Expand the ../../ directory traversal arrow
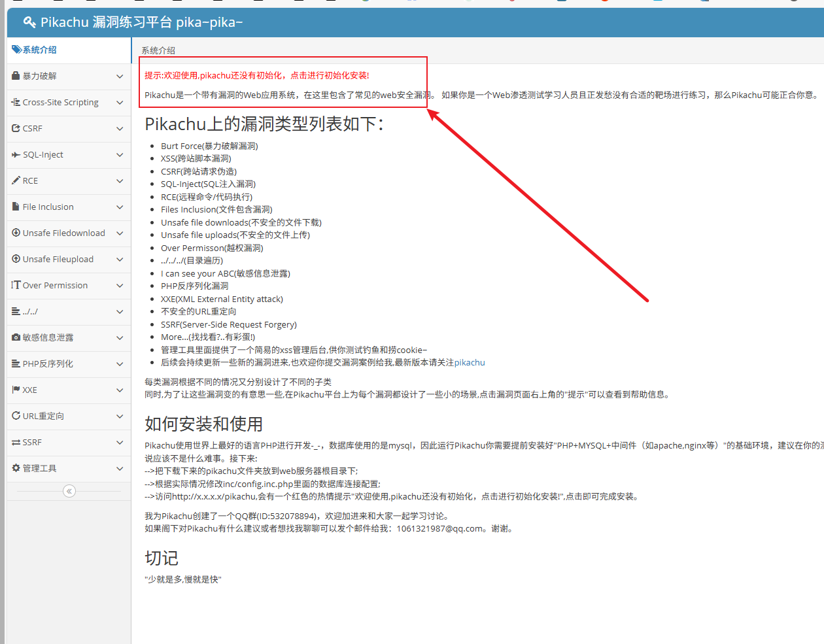This screenshot has width=824, height=644. pos(120,312)
